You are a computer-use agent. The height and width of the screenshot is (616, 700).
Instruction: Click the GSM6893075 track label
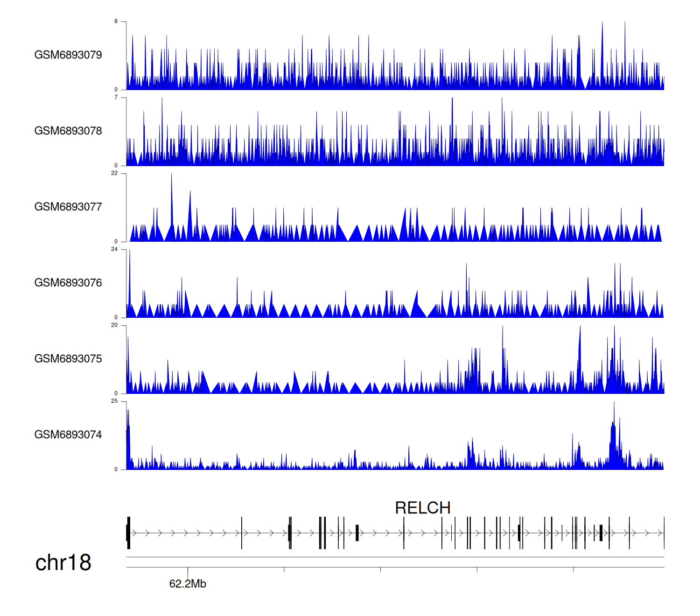(x=68, y=359)
